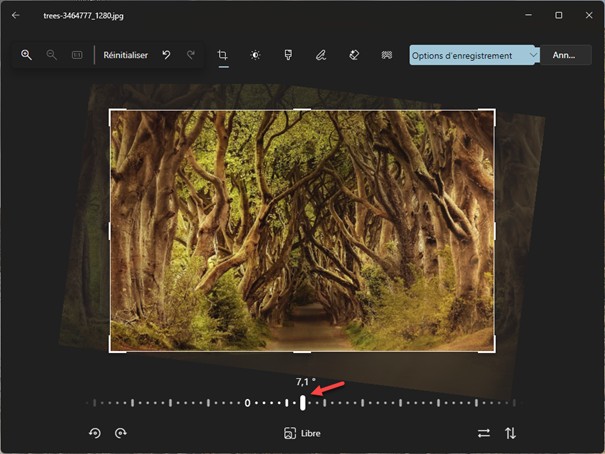
Task: Select the markup pen tool
Action: pyautogui.click(x=321, y=55)
